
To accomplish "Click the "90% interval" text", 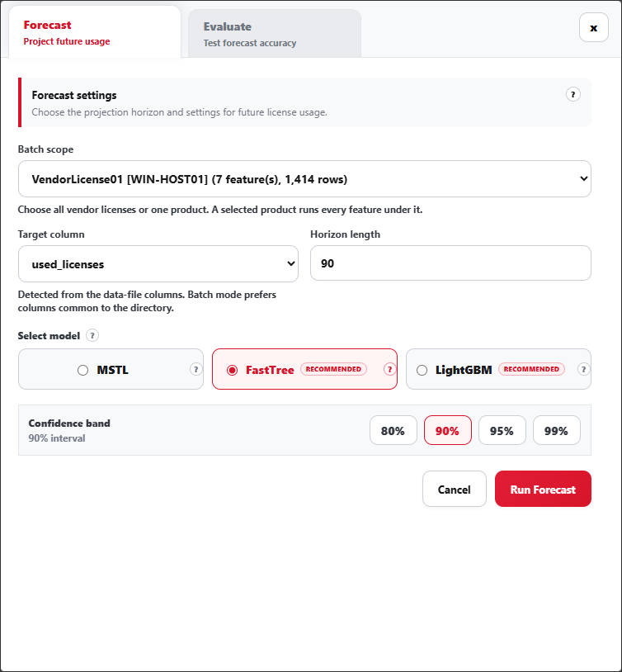I will coord(57,438).
